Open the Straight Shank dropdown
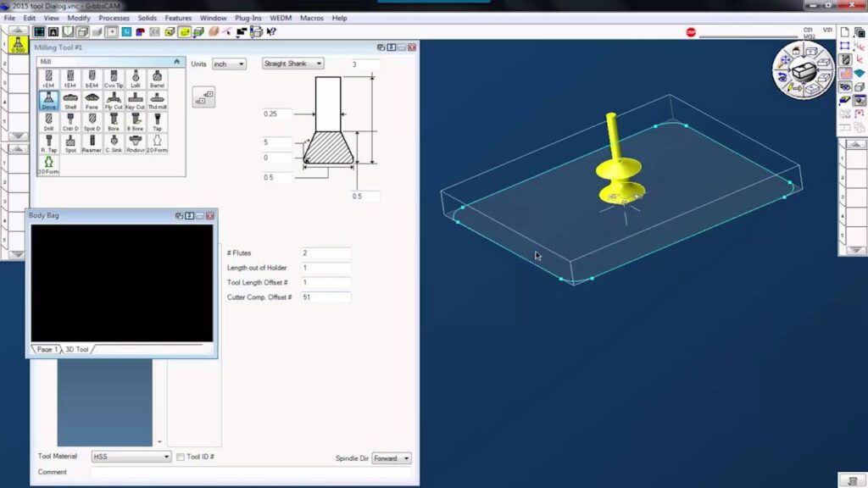 coord(292,64)
